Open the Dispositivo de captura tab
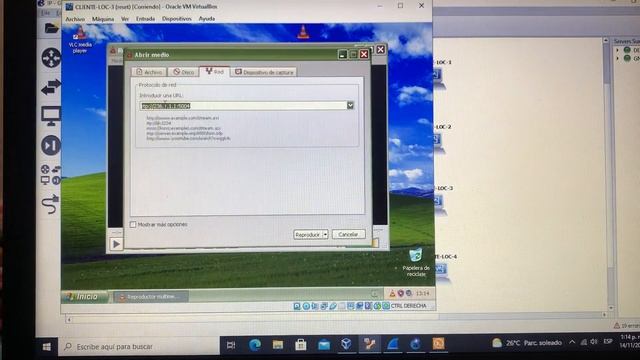Screen dimensions: 640x360 (264, 72)
